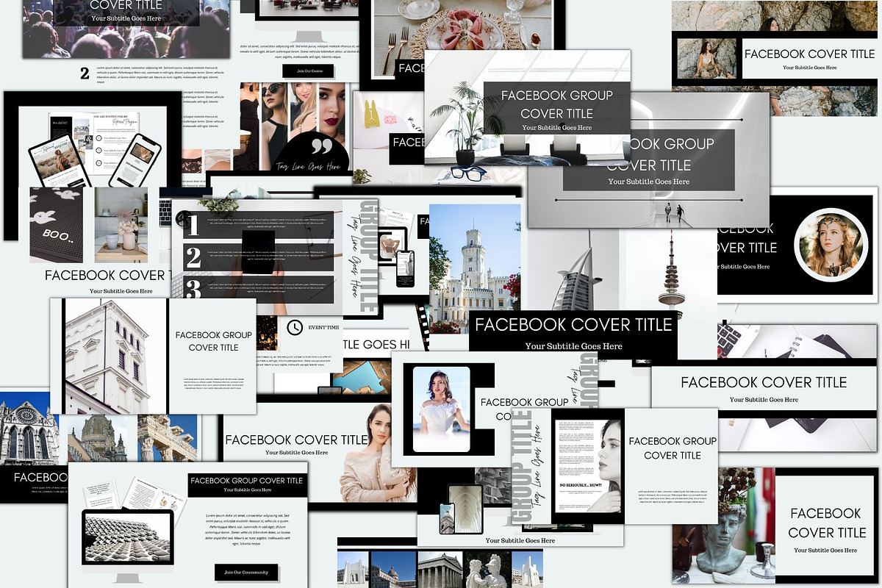The image size is (882, 588).
Task: Click FACEBOOK COVER TITLE over the laptop desk photo
Action: [x=764, y=382]
